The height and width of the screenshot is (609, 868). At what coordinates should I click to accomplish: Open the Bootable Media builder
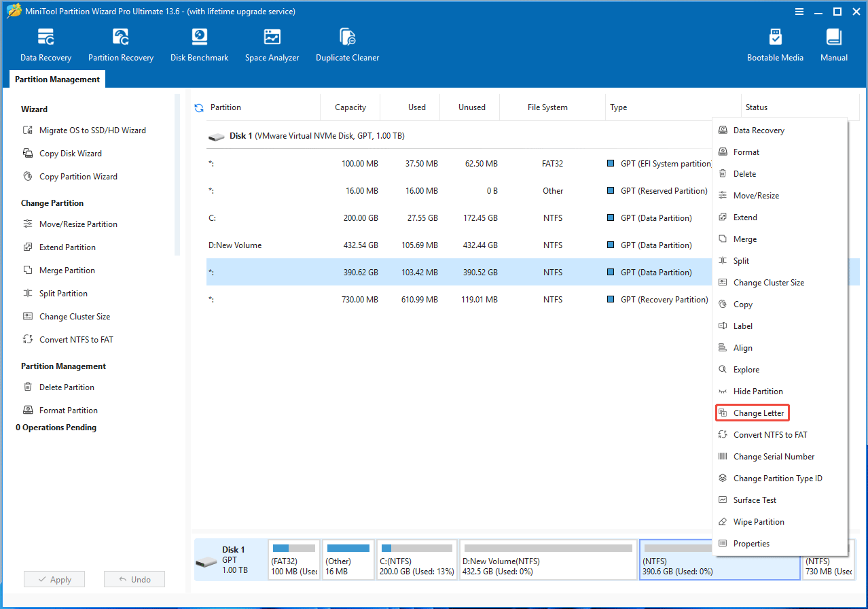point(775,46)
